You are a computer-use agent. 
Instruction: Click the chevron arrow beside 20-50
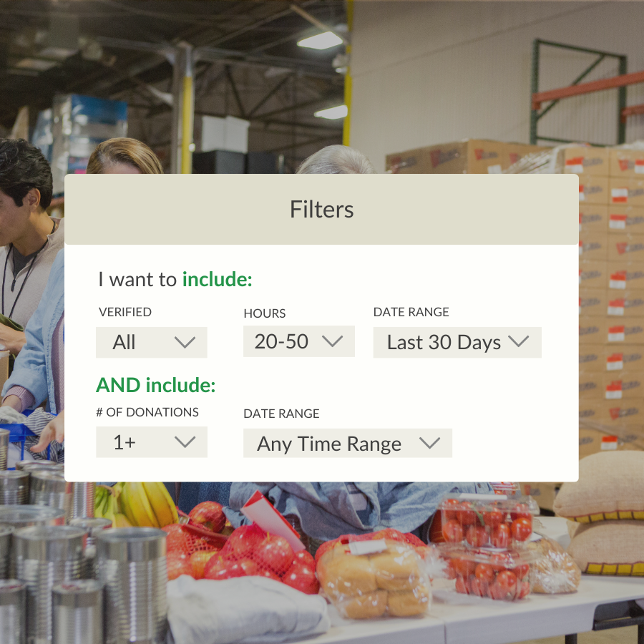[x=332, y=341]
